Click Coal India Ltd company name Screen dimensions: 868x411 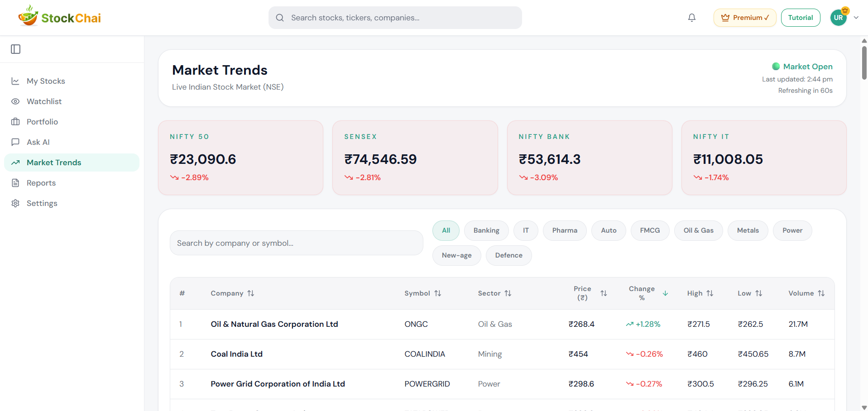(236, 354)
